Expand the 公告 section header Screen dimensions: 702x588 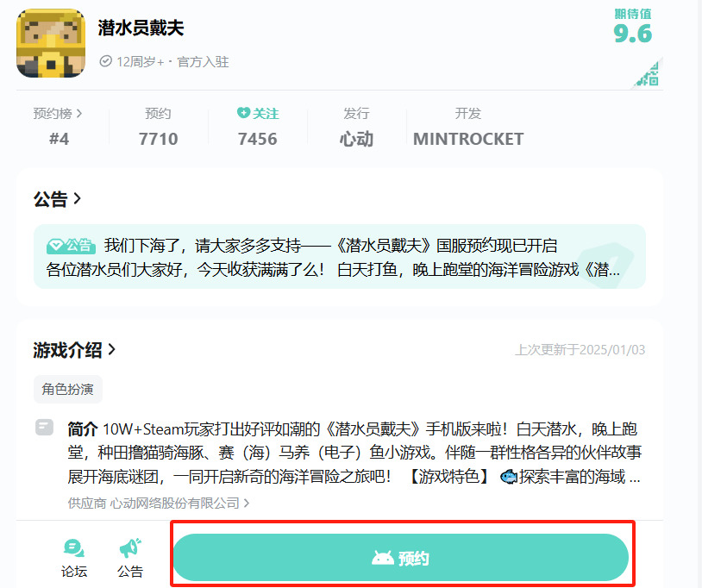click(x=57, y=198)
